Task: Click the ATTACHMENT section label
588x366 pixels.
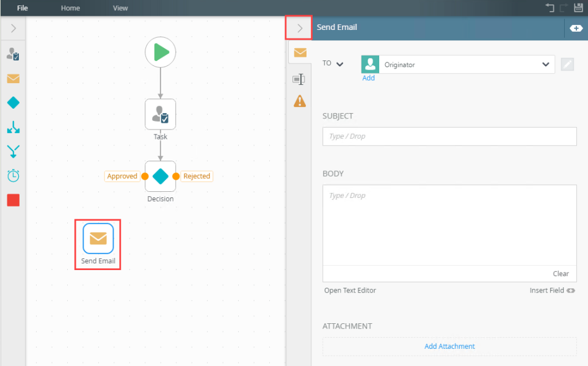Action: (347, 326)
